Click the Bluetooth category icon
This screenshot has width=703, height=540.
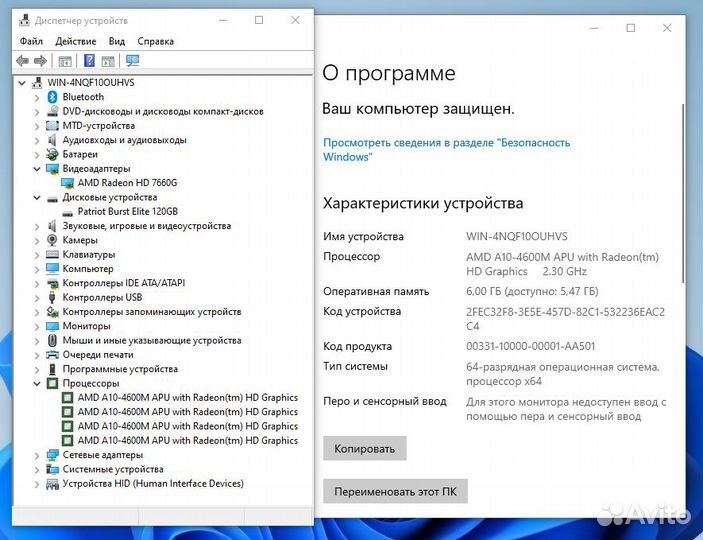(x=52, y=97)
